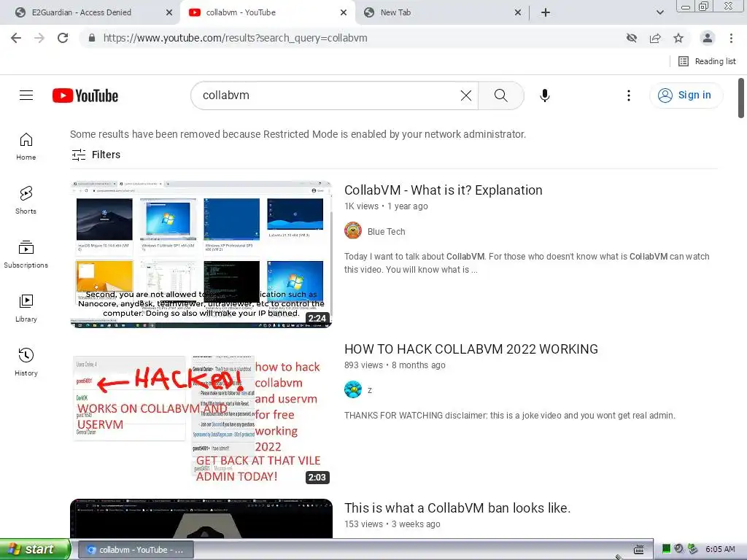Click the Safely Remove Hardware tray icon
The width and height of the screenshot is (747, 560).
(693, 549)
